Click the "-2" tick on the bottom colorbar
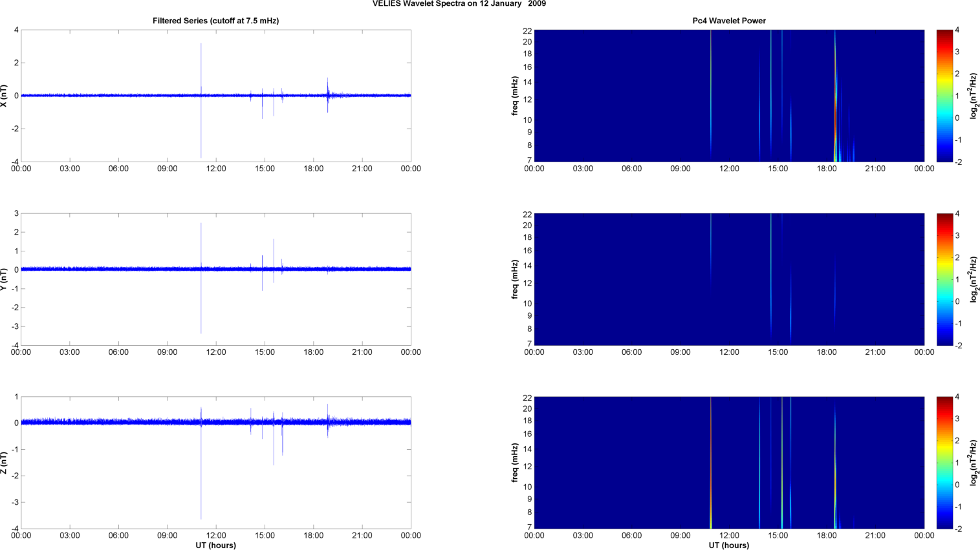The width and height of the screenshot is (980, 550). (x=959, y=529)
